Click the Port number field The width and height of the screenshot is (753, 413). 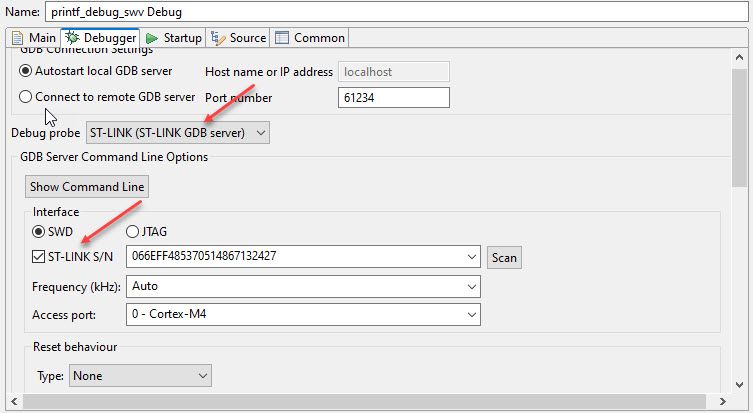click(394, 97)
